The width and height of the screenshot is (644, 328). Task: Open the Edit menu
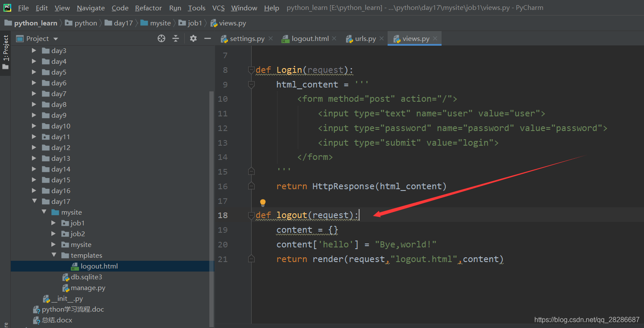pos(42,8)
